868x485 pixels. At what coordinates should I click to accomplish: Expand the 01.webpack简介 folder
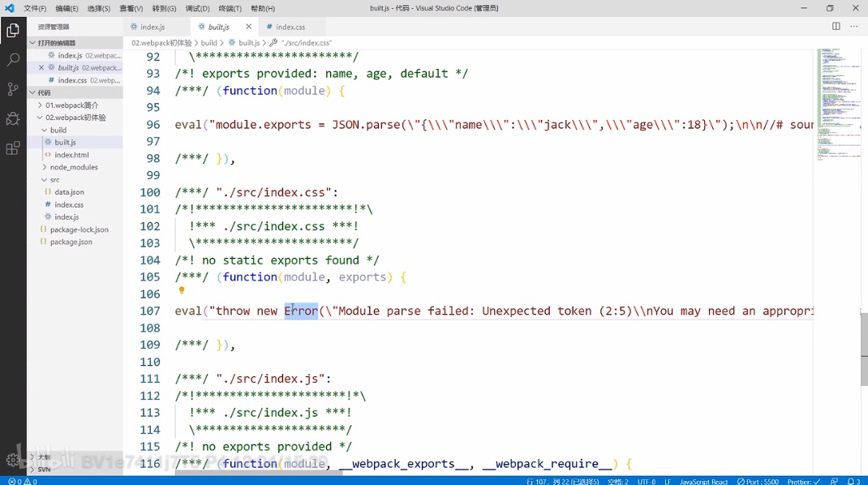(x=75, y=105)
